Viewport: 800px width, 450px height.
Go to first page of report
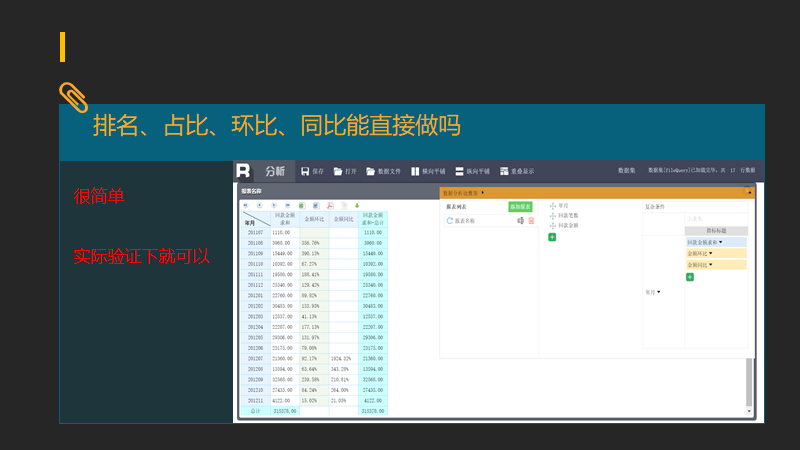246,205
